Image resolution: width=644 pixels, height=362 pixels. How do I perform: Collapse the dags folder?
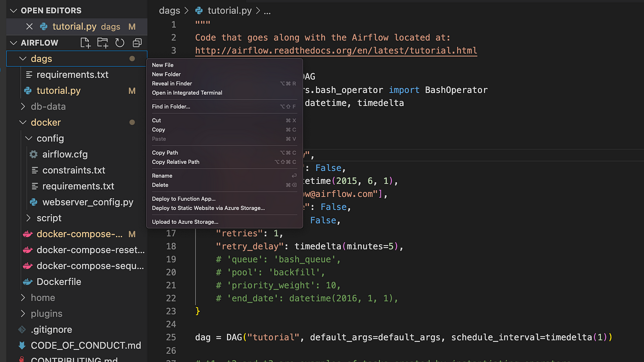23,58
